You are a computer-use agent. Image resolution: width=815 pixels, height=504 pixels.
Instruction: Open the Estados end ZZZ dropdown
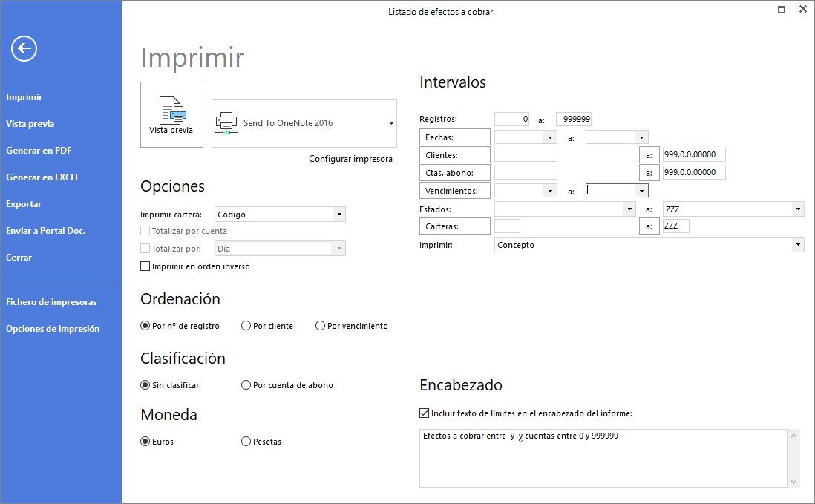[x=798, y=209]
